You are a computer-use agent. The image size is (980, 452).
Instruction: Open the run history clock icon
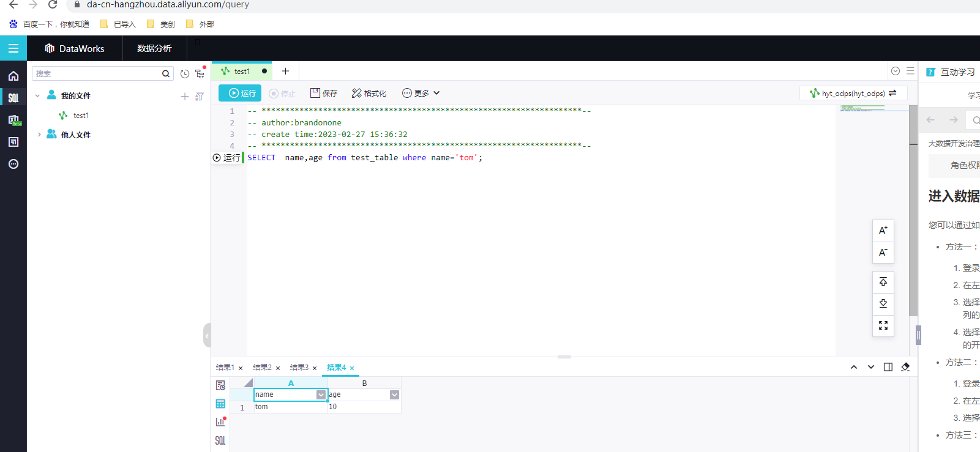coord(185,73)
